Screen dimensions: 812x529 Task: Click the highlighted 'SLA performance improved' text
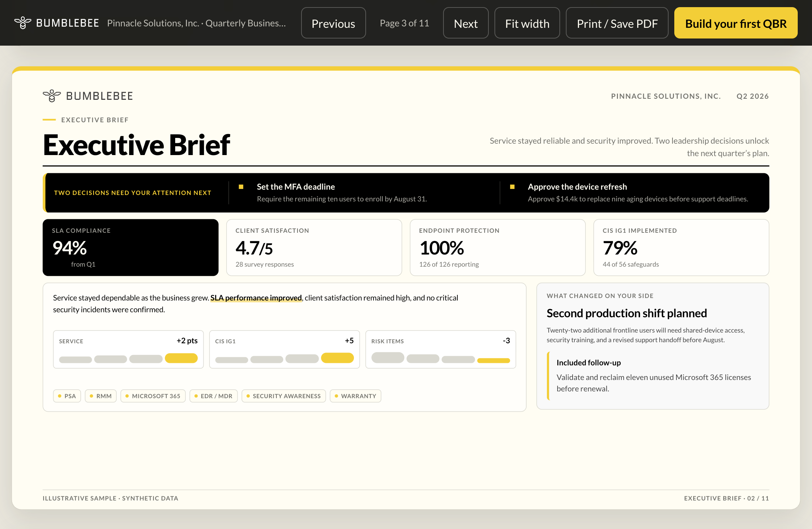click(x=256, y=298)
